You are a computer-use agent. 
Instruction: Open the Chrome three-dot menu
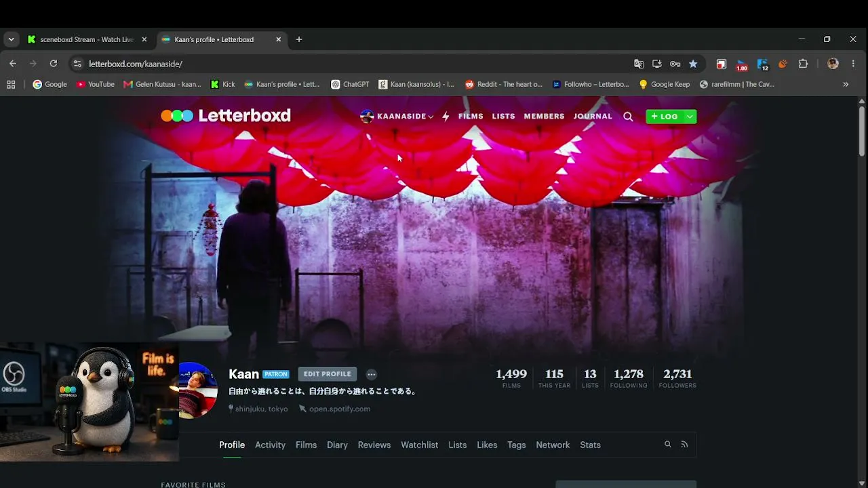pyautogui.click(x=853, y=64)
